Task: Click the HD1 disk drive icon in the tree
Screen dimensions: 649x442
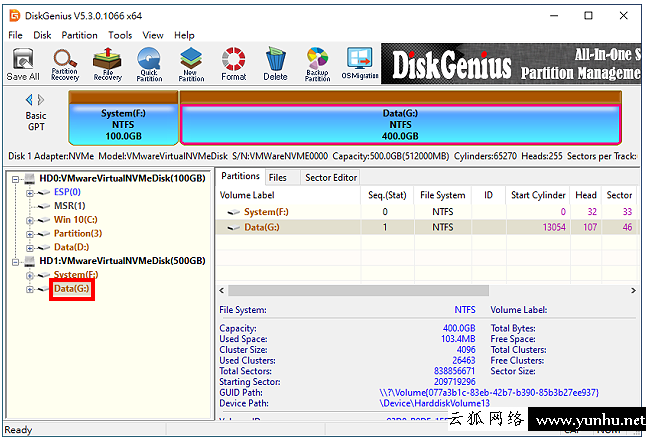Action: [29, 261]
